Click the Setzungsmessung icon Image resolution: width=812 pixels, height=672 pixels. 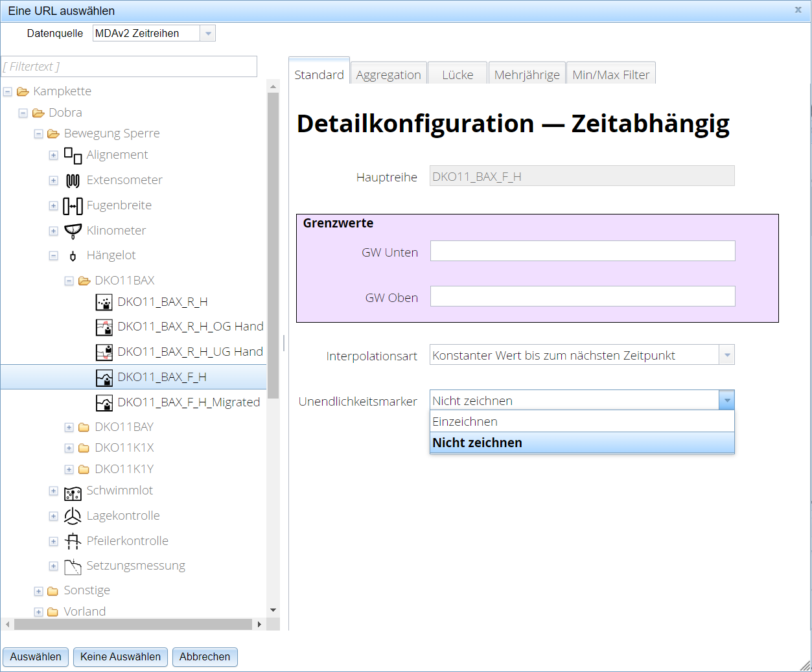[73, 566]
